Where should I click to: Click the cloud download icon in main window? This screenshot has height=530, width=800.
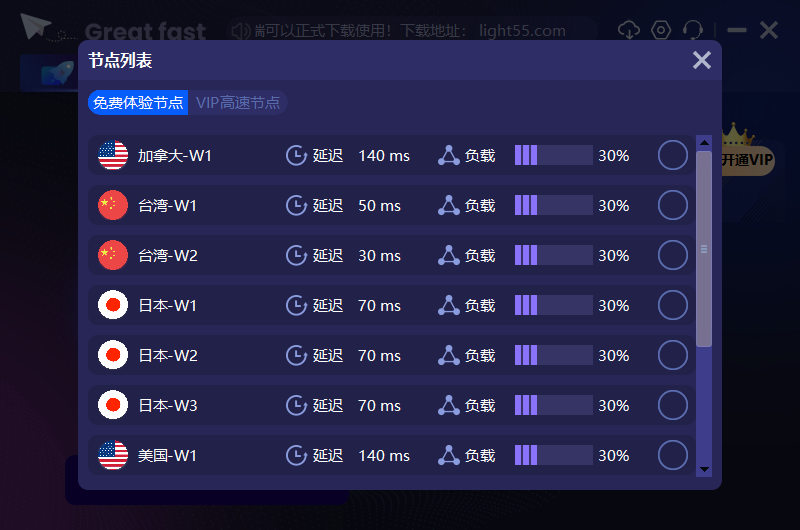629,30
